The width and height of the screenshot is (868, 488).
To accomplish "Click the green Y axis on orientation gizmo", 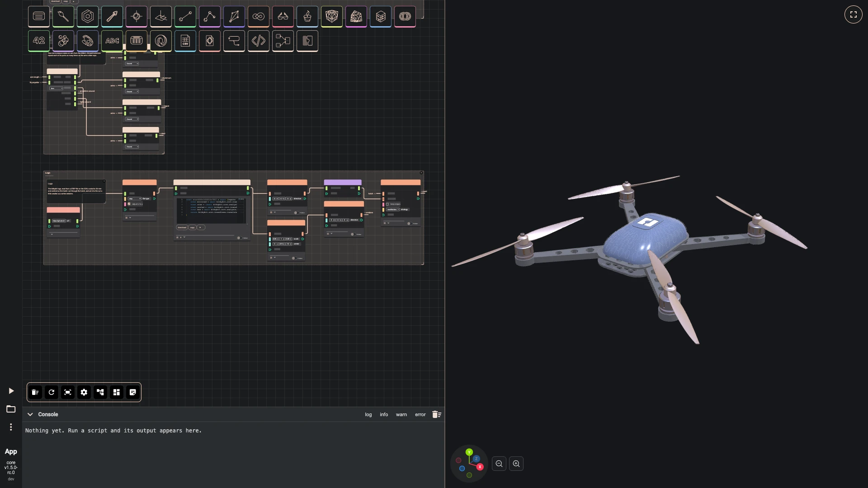I will click(469, 452).
